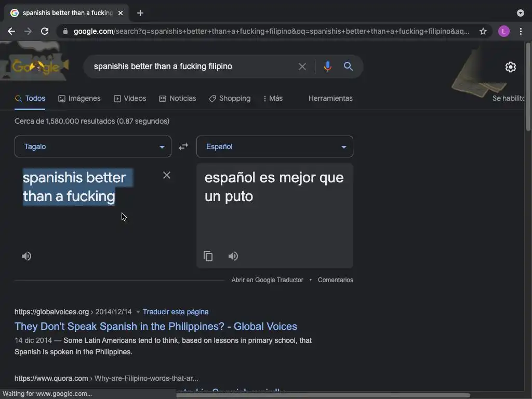Close the spanishis better tab
This screenshot has width=532, height=399.
point(121,13)
